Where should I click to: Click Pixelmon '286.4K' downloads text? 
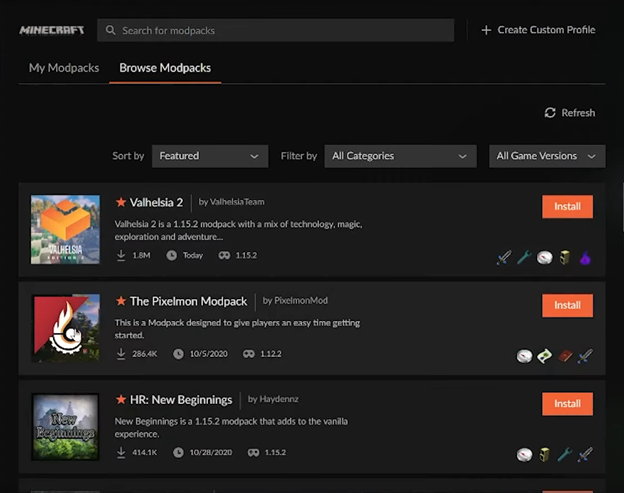coord(145,354)
